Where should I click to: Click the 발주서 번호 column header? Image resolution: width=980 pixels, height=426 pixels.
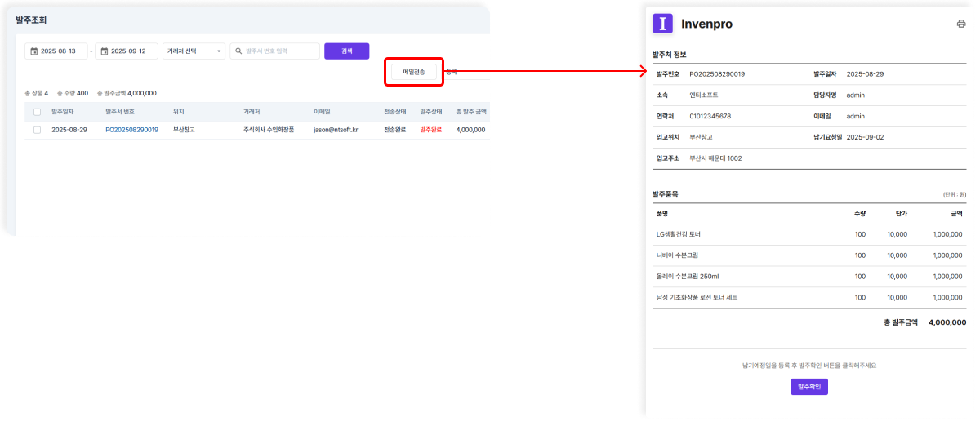coord(119,112)
